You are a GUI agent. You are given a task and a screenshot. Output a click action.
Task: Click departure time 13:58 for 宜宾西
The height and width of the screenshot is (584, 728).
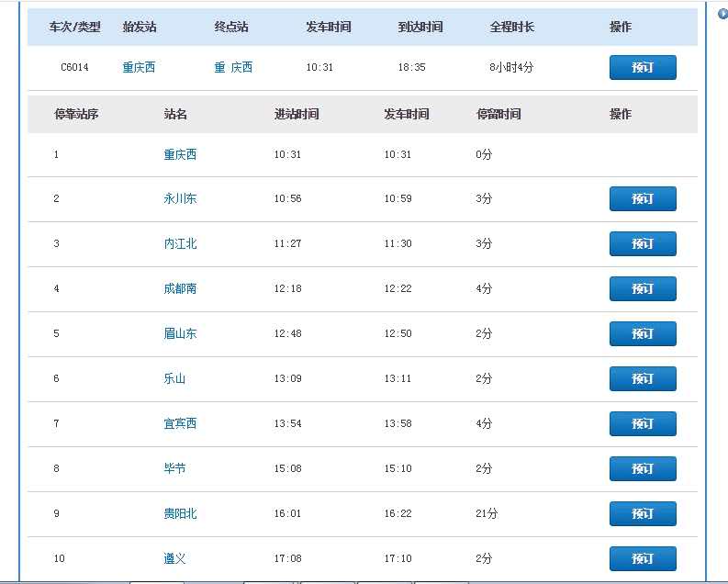tap(398, 423)
